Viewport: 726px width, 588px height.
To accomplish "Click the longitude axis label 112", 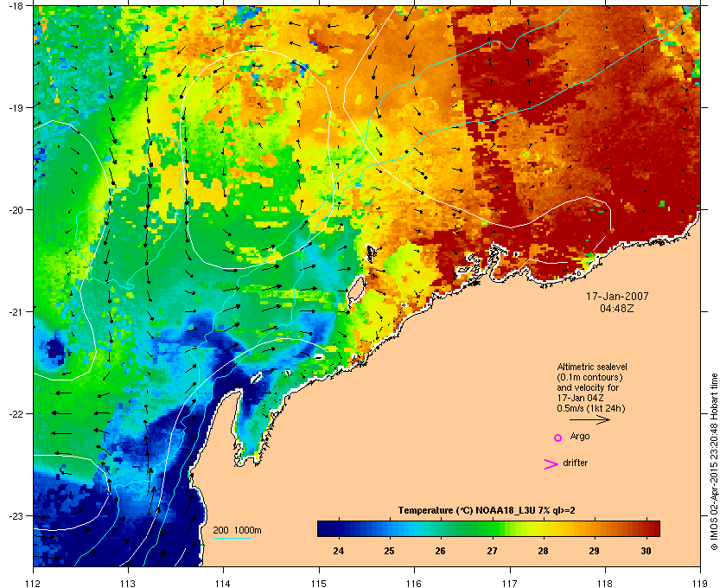I will pos(33,583).
